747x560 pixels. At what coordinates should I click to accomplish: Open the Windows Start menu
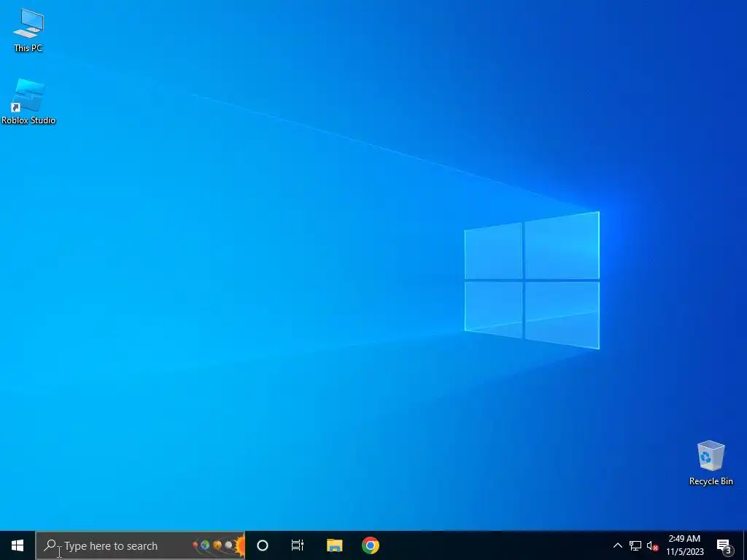pos(18,545)
